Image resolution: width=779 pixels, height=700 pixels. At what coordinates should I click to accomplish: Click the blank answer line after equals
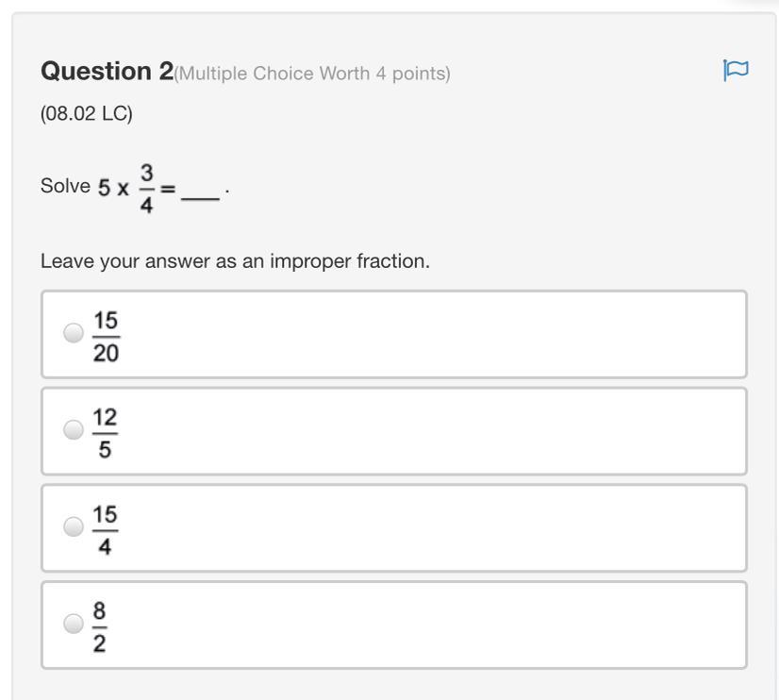pyautogui.click(x=200, y=193)
